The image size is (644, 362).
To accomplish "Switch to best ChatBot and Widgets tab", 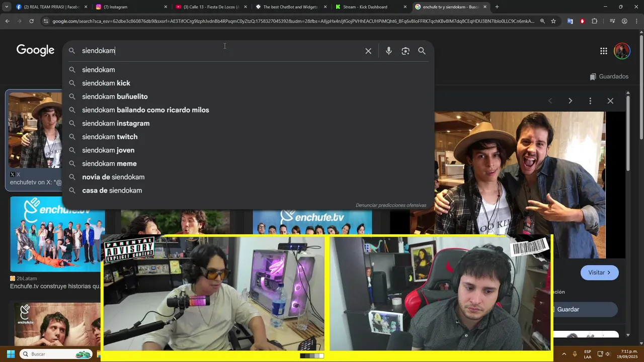I will click(291, 7).
